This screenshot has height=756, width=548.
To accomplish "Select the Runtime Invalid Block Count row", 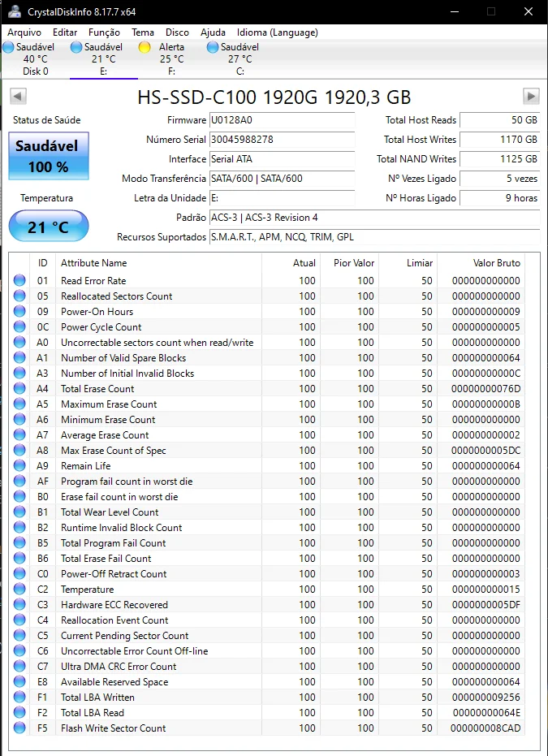I will (x=267, y=528).
